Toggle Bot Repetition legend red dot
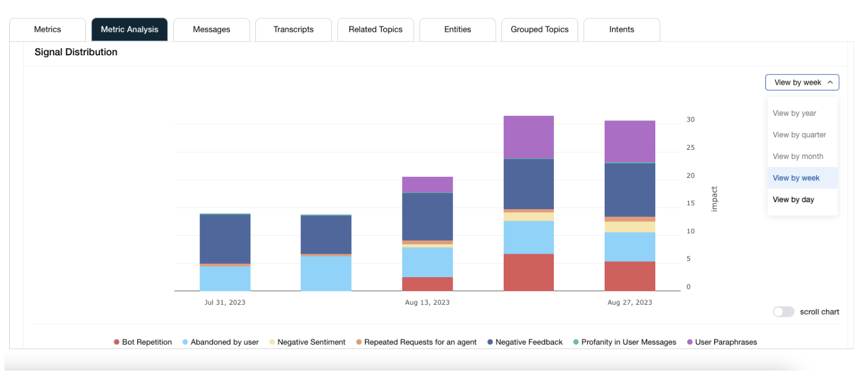The image size is (868, 378). click(x=117, y=342)
